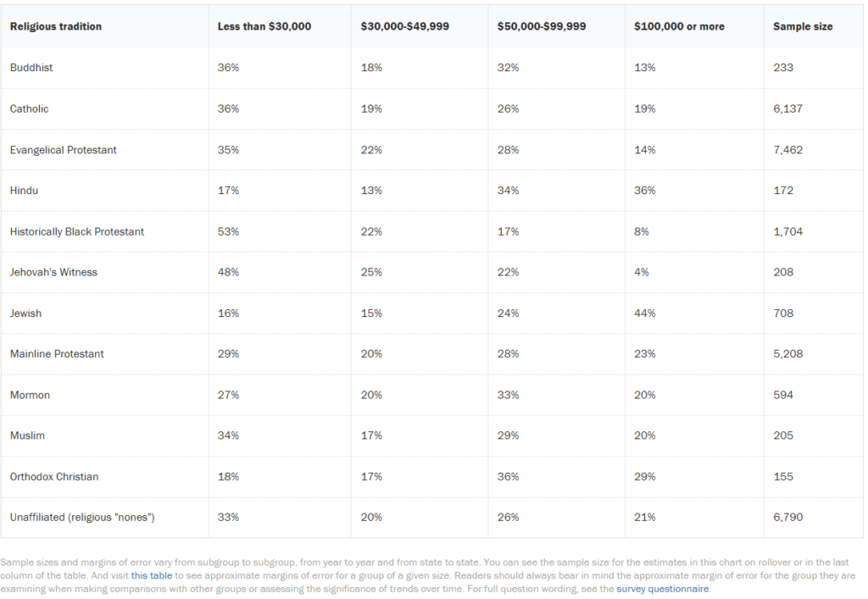
Task: Click the Unaffiliated (religious "nones") row label
Action: coord(82,517)
